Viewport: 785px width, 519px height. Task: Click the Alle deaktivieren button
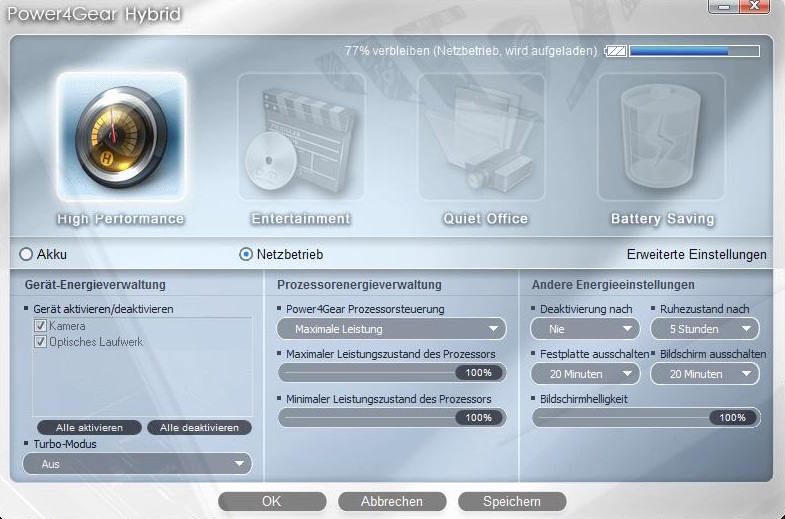click(199, 427)
